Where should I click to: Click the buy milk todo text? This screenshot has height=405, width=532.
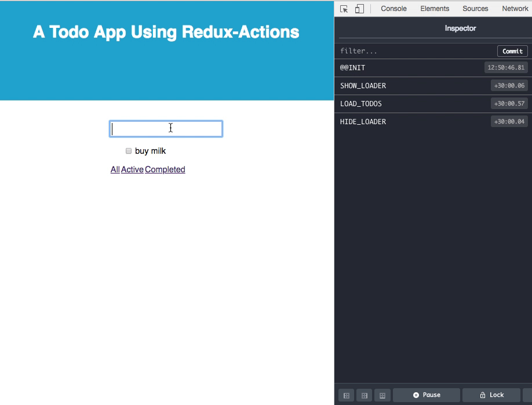pyautogui.click(x=150, y=151)
